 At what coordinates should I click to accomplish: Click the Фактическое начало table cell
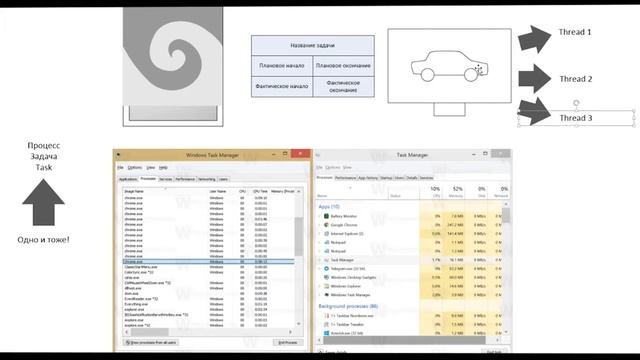coord(282,87)
